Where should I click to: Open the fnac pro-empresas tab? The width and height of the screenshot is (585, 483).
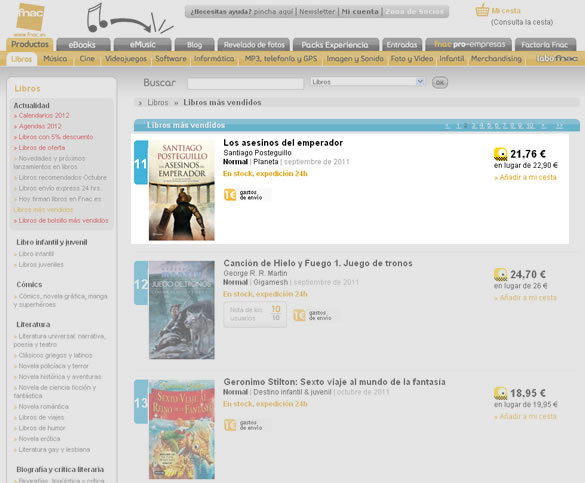[469, 44]
